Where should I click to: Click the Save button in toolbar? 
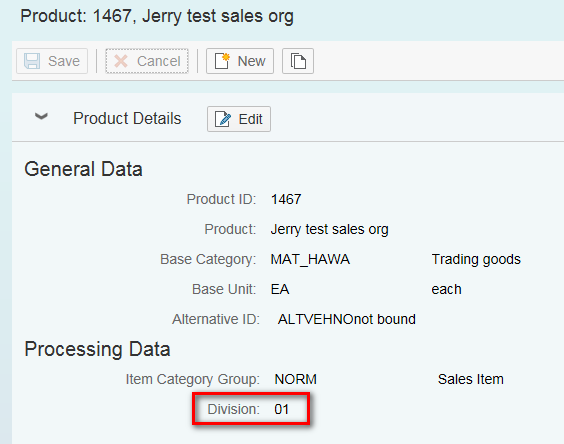[x=52, y=61]
